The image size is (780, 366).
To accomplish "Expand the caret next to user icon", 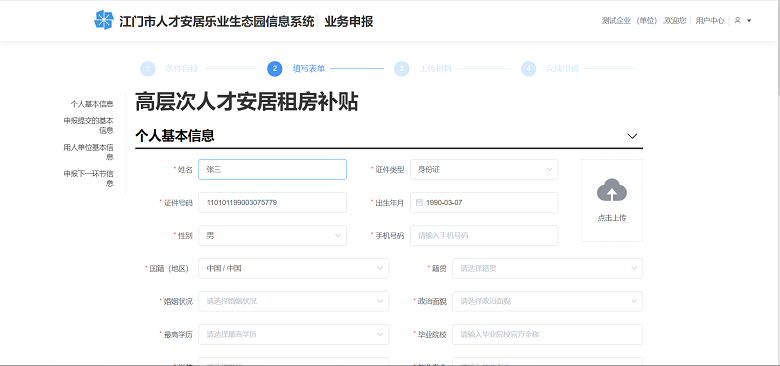I will (x=749, y=21).
